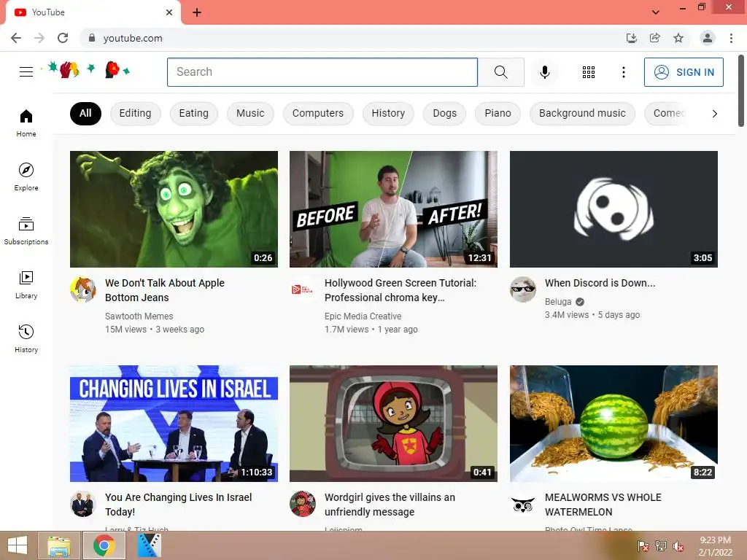The height and width of the screenshot is (560, 747).
Task: Play the green Bruno thumbnail video
Action: tap(174, 209)
